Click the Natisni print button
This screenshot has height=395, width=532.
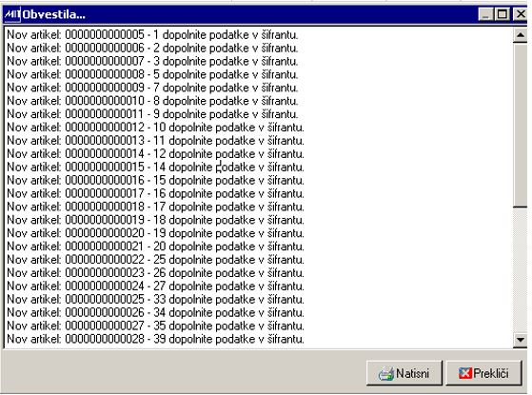(x=404, y=373)
